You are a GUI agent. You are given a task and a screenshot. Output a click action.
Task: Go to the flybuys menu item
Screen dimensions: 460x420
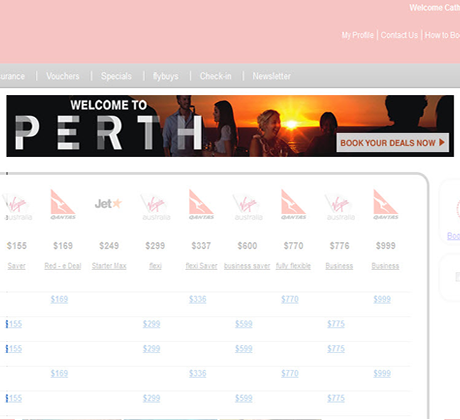[x=165, y=76]
